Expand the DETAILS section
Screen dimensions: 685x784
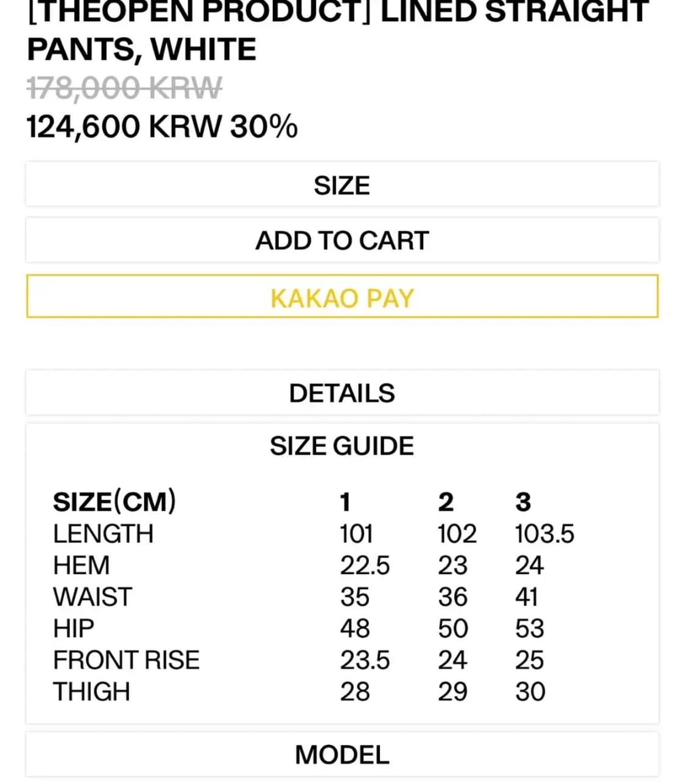342,393
